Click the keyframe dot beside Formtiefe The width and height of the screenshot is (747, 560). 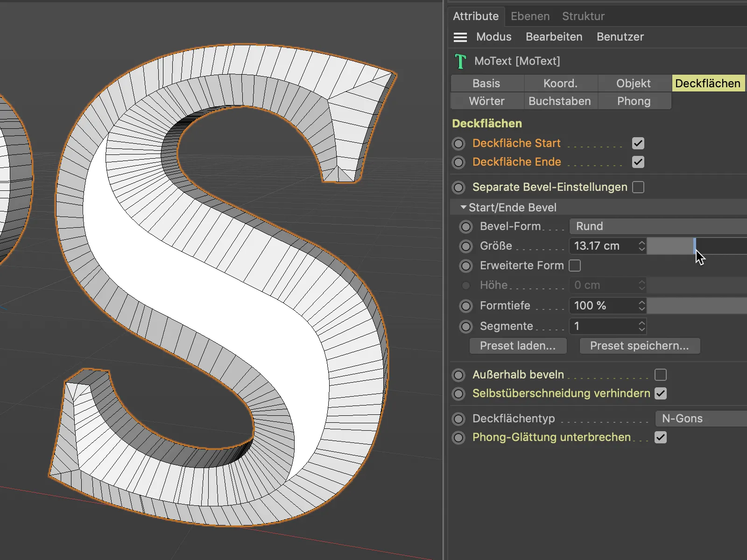(466, 306)
